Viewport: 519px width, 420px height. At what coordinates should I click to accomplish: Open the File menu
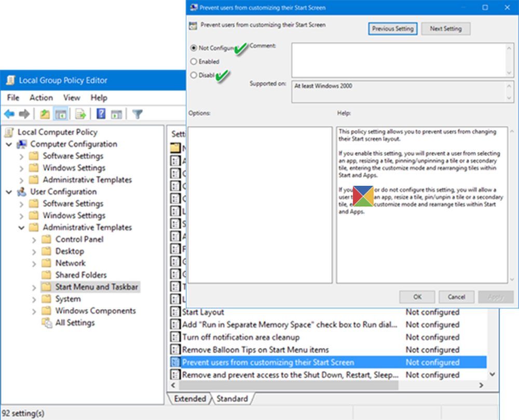pos(13,97)
